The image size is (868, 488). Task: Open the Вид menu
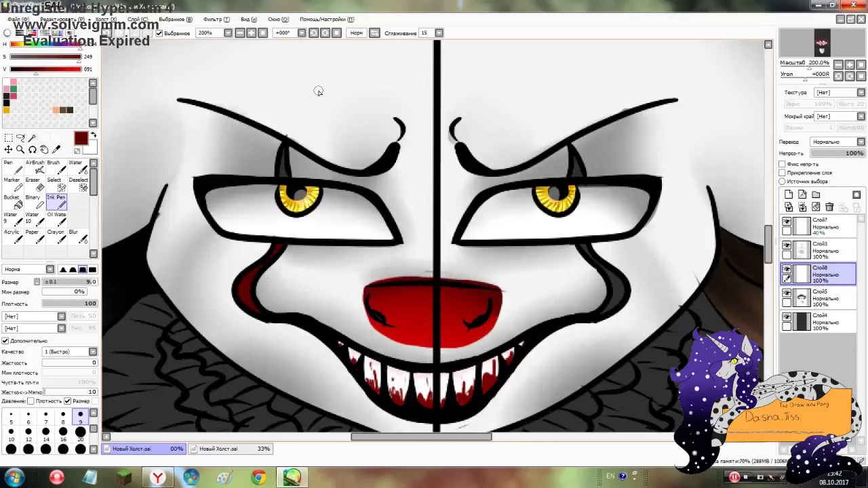pos(249,19)
